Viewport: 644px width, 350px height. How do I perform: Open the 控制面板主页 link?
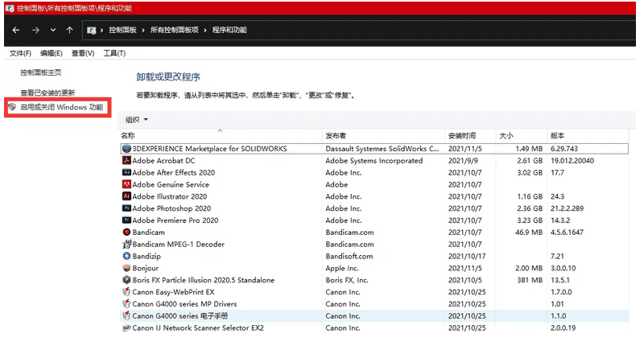41,72
